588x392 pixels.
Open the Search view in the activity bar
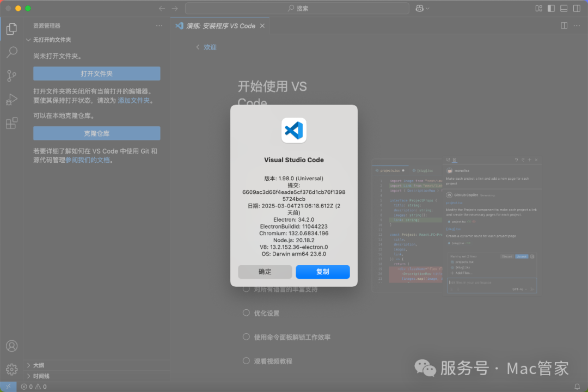(11, 52)
